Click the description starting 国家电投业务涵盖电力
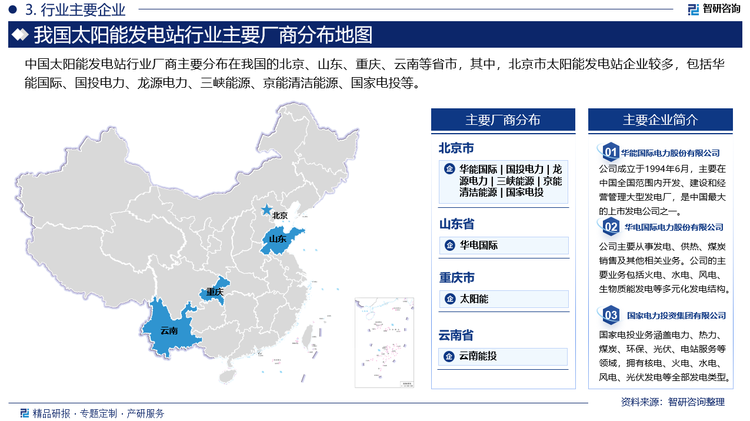 664,356
